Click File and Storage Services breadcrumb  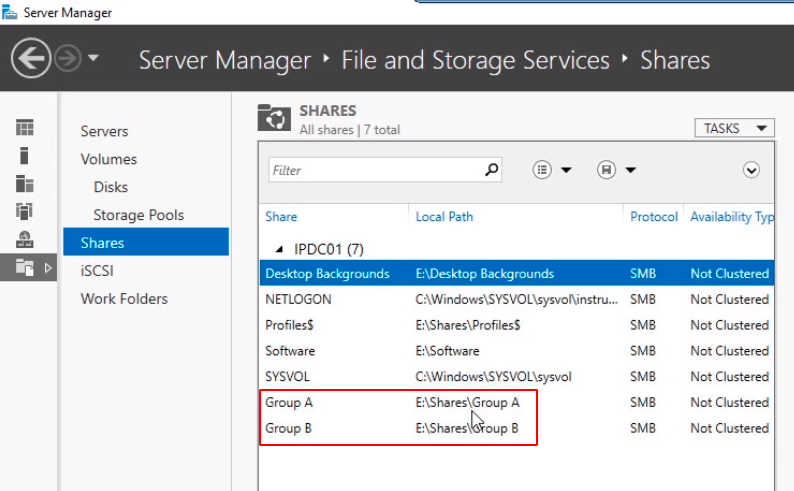pos(475,60)
